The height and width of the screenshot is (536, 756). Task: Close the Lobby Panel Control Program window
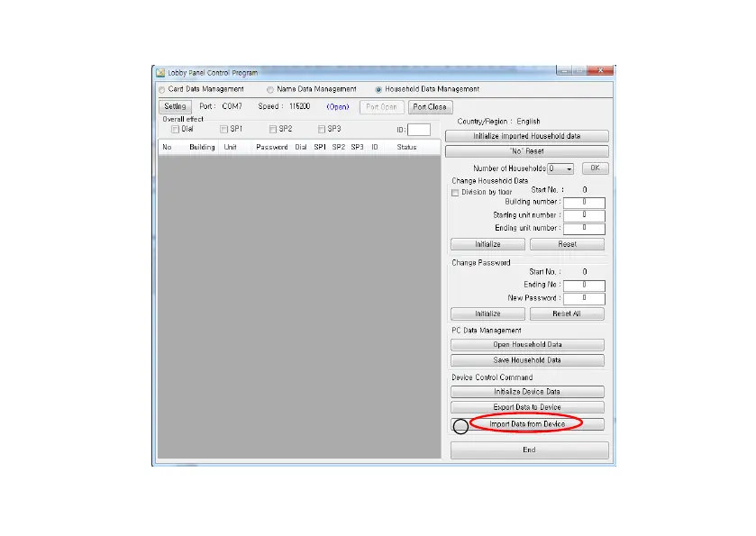[x=601, y=70]
